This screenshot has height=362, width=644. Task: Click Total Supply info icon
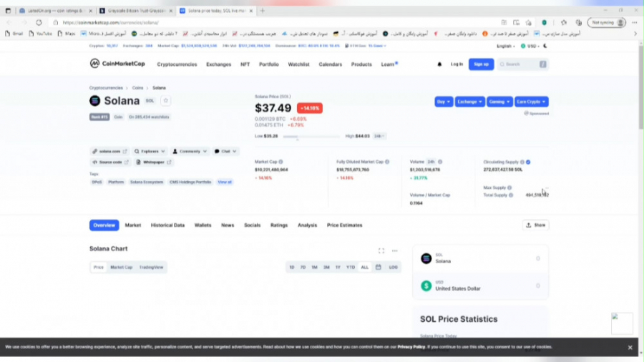click(x=511, y=195)
